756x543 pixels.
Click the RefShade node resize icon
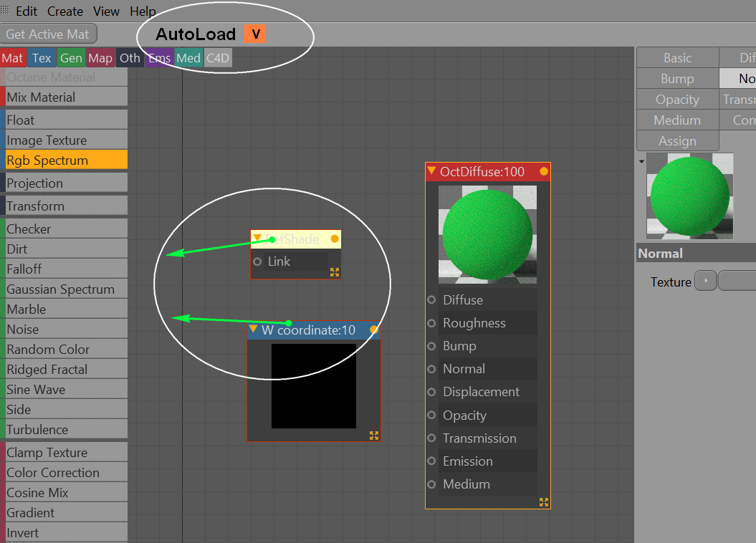(x=335, y=272)
